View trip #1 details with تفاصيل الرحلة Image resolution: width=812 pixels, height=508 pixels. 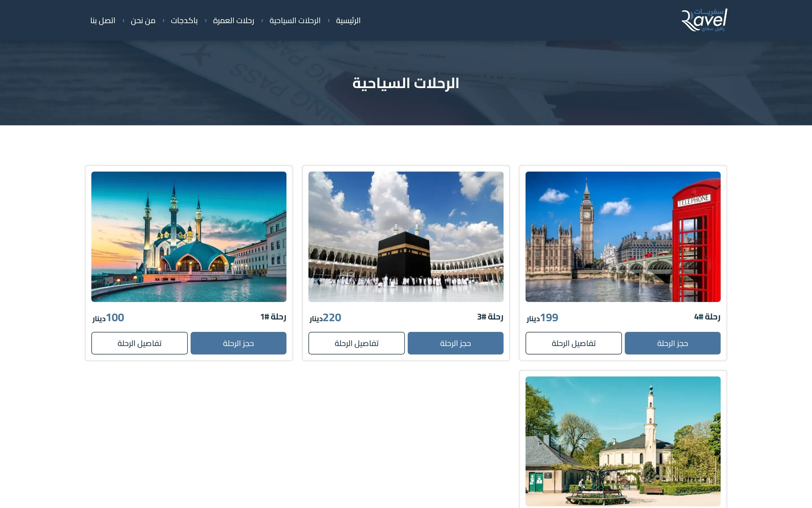[x=139, y=343]
